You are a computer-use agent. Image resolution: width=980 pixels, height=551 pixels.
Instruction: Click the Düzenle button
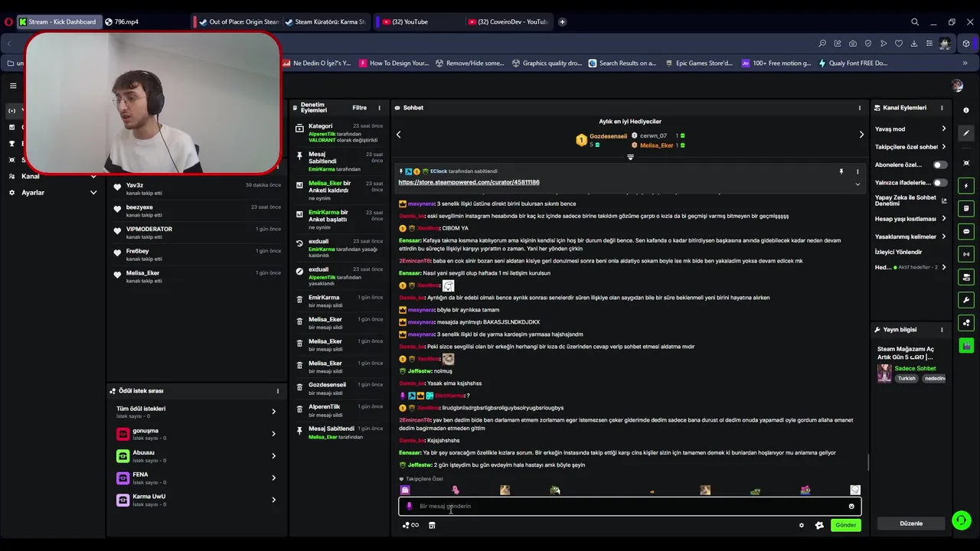tap(911, 523)
